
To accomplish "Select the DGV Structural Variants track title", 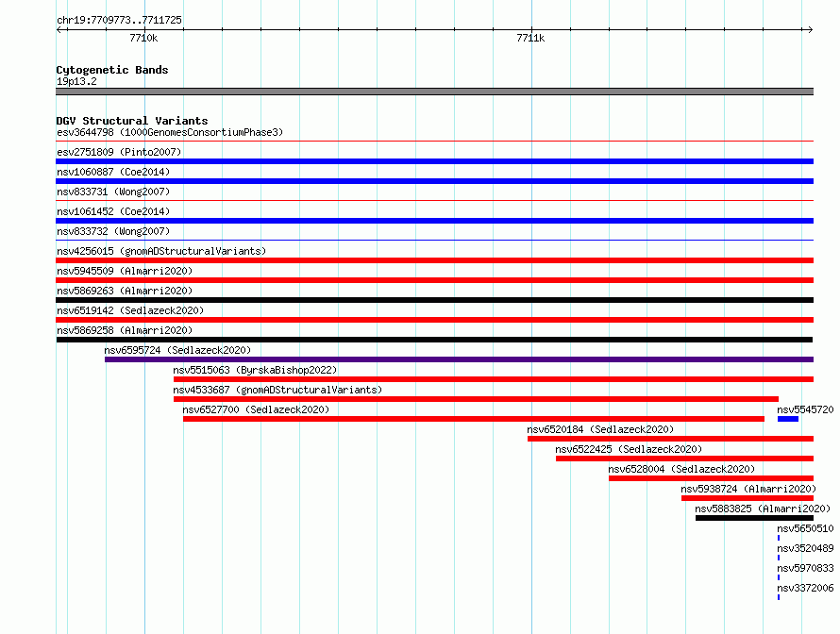I will coord(132,121).
